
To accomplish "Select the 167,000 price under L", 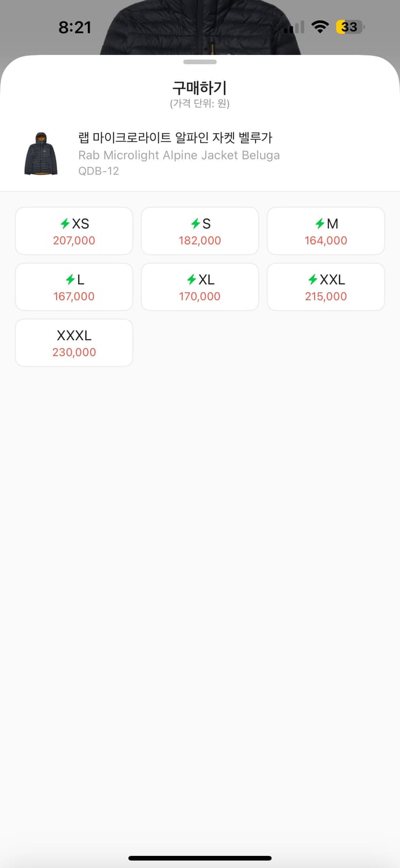I will (74, 296).
